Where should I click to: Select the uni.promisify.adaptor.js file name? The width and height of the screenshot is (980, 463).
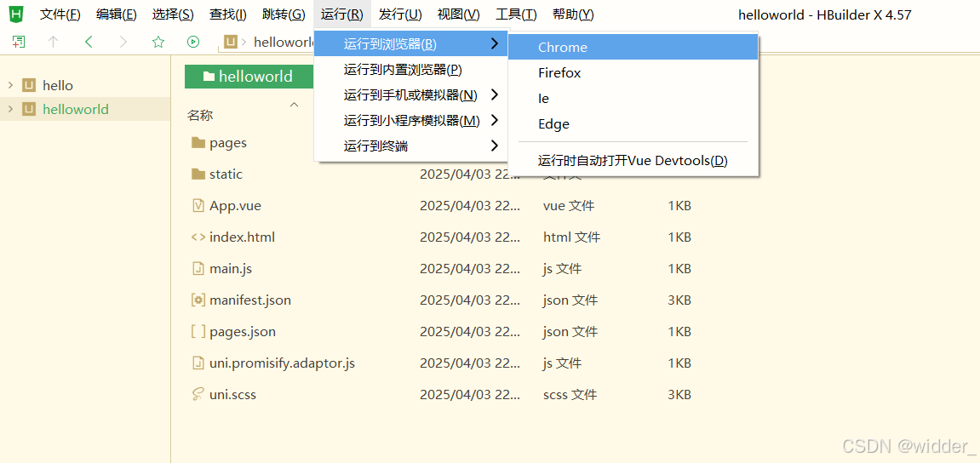[x=282, y=363]
